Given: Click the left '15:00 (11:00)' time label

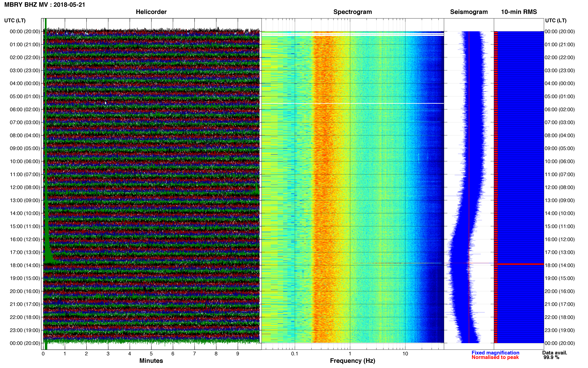Looking at the screenshot, I should pyautogui.click(x=25, y=226).
